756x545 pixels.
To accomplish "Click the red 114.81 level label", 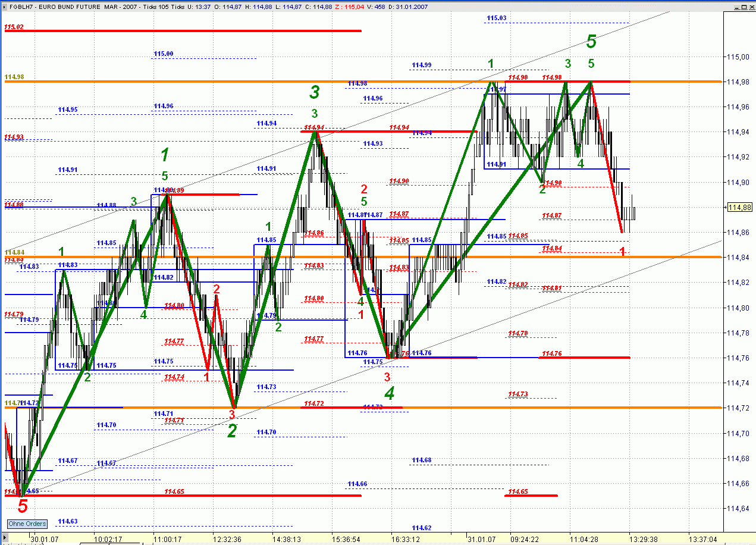I will 551,289.
